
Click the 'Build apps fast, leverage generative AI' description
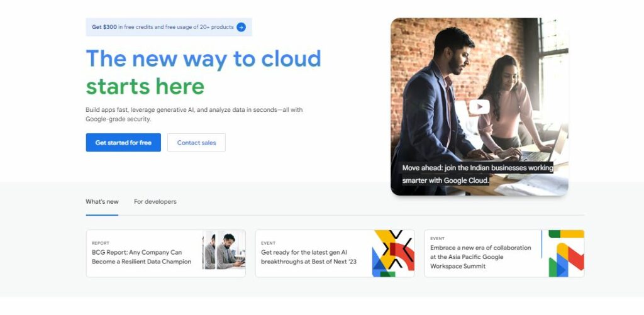194,114
